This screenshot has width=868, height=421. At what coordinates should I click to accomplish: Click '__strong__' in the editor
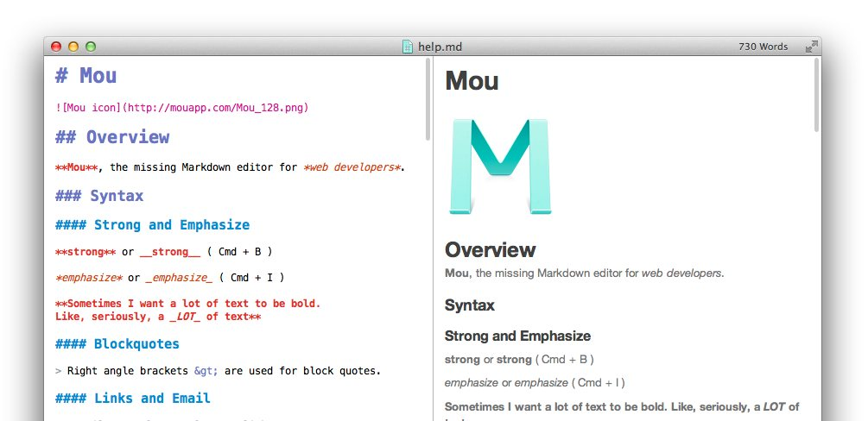(170, 252)
